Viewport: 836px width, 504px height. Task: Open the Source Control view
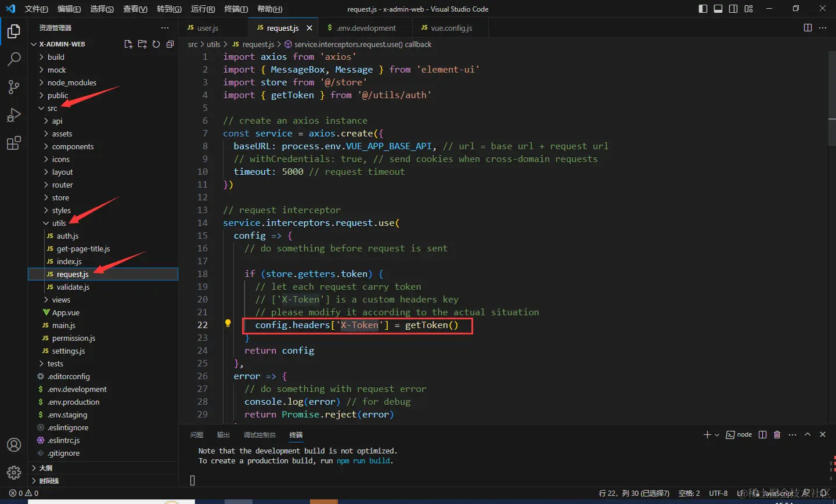(x=14, y=87)
